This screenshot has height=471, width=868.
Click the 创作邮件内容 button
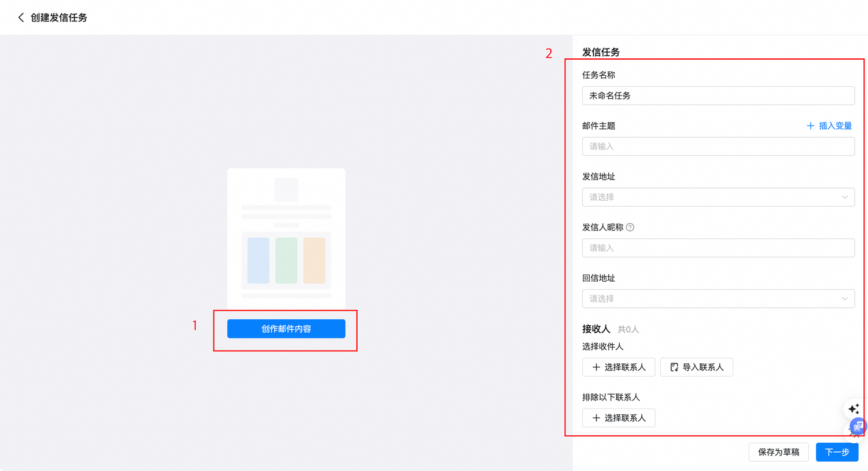pyautogui.click(x=286, y=329)
